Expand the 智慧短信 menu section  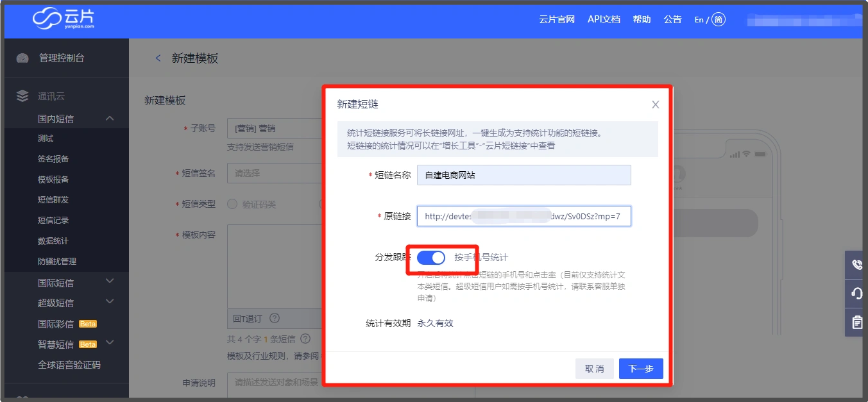tap(110, 343)
